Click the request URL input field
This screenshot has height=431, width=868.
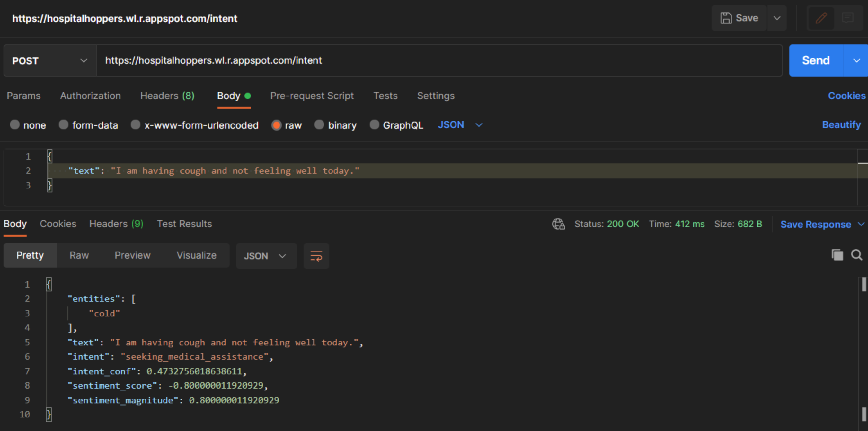(x=438, y=61)
